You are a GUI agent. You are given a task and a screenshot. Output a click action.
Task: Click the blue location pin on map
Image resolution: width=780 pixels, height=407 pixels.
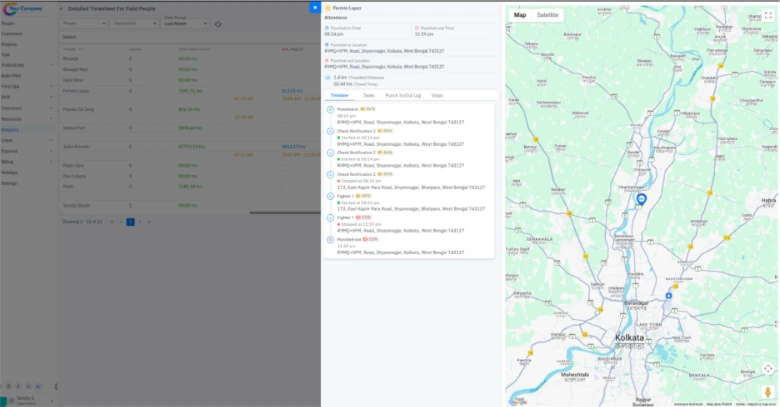642,199
